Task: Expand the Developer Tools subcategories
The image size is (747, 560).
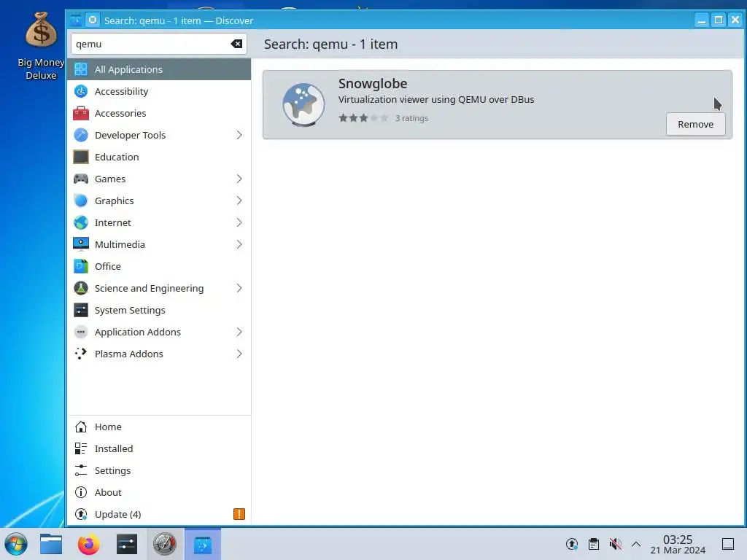Action: click(x=239, y=135)
